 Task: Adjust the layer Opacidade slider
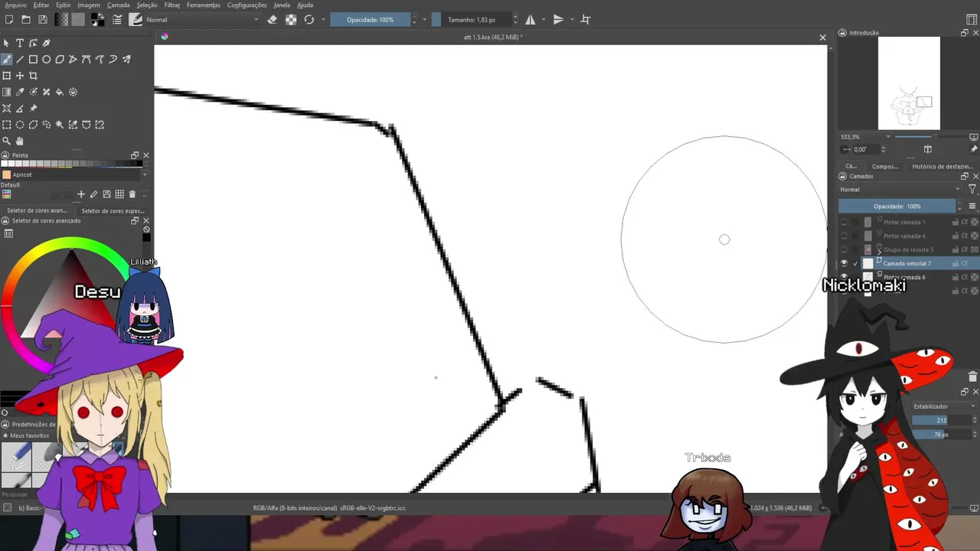tap(897, 206)
